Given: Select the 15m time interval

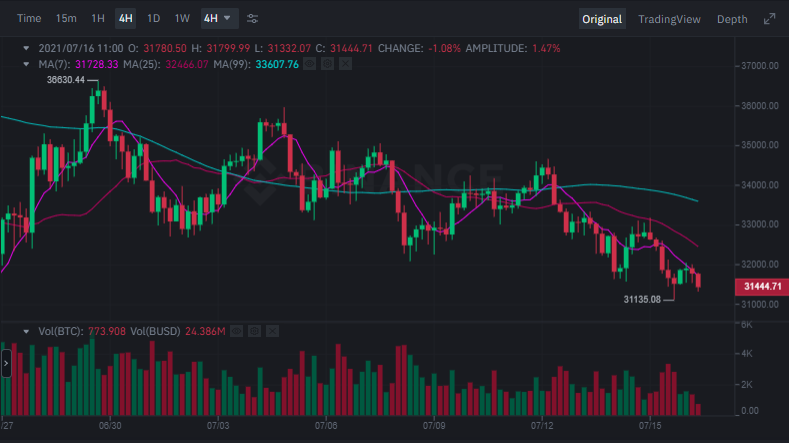Looking at the screenshot, I should click(x=65, y=19).
